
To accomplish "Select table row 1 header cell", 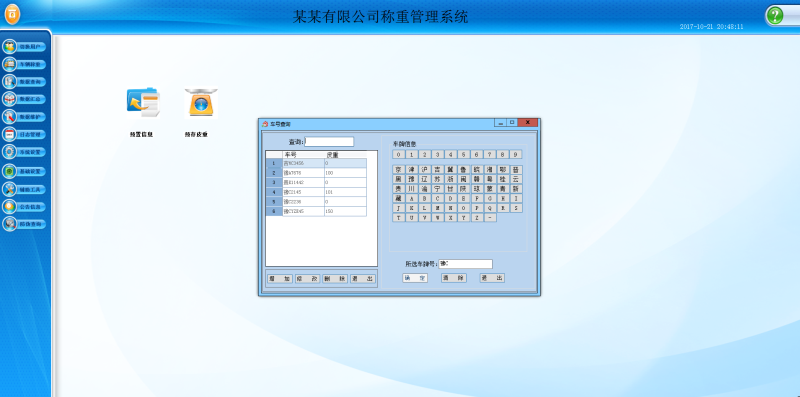I will (274, 163).
